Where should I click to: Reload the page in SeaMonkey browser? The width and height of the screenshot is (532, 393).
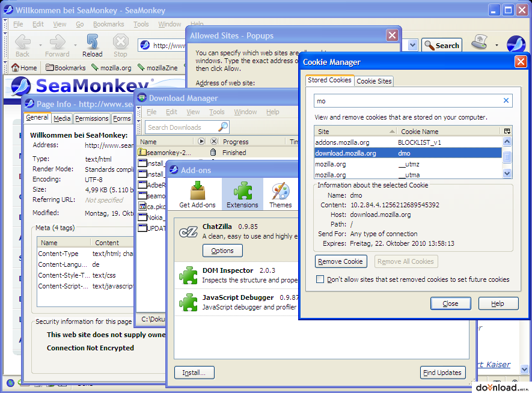pyautogui.click(x=93, y=46)
